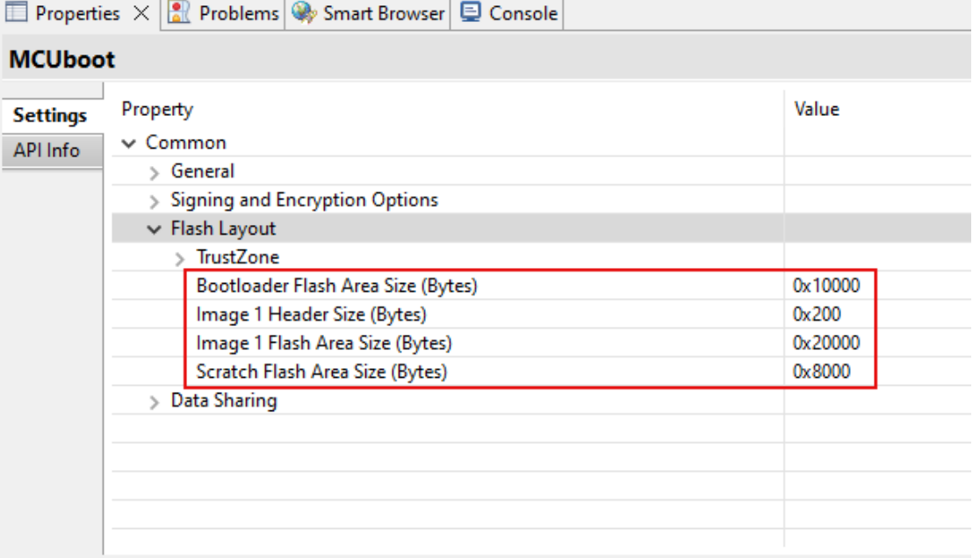Screen dimensions: 980x558
Task: Click the Smart Browser globe icon
Action: 303,13
